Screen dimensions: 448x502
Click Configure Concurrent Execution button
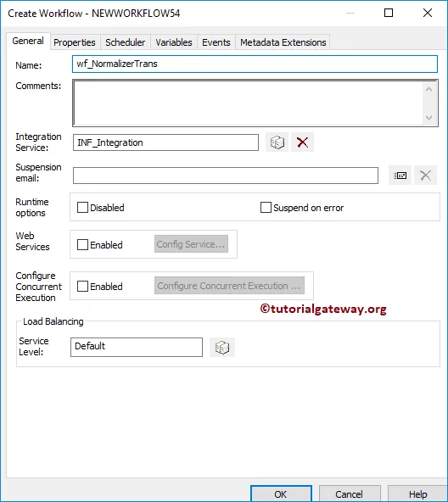coord(229,286)
